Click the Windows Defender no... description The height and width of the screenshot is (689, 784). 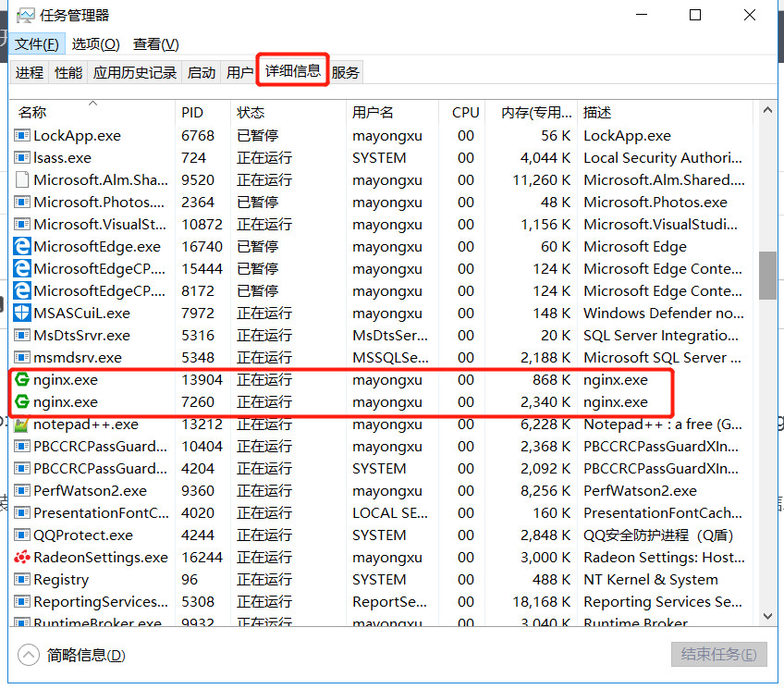664,313
